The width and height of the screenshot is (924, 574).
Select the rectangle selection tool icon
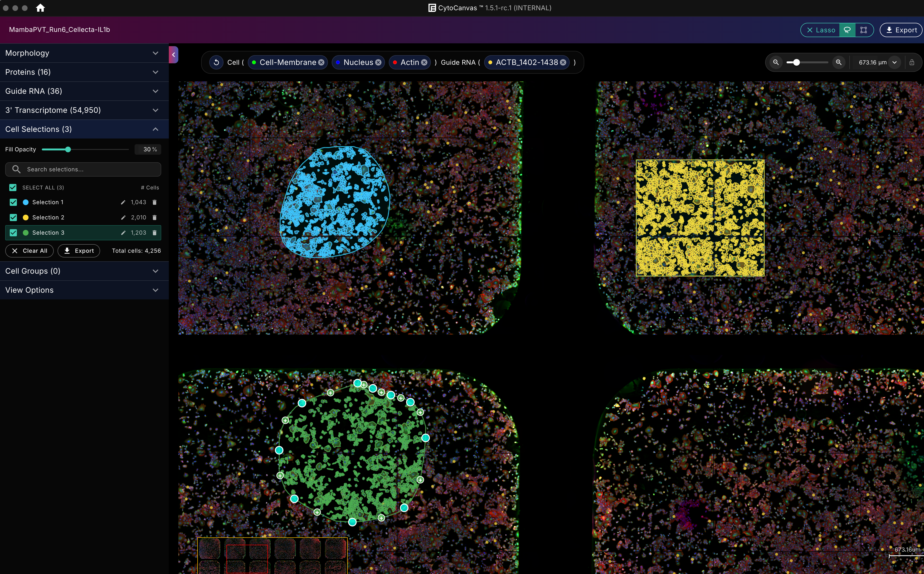[864, 30]
